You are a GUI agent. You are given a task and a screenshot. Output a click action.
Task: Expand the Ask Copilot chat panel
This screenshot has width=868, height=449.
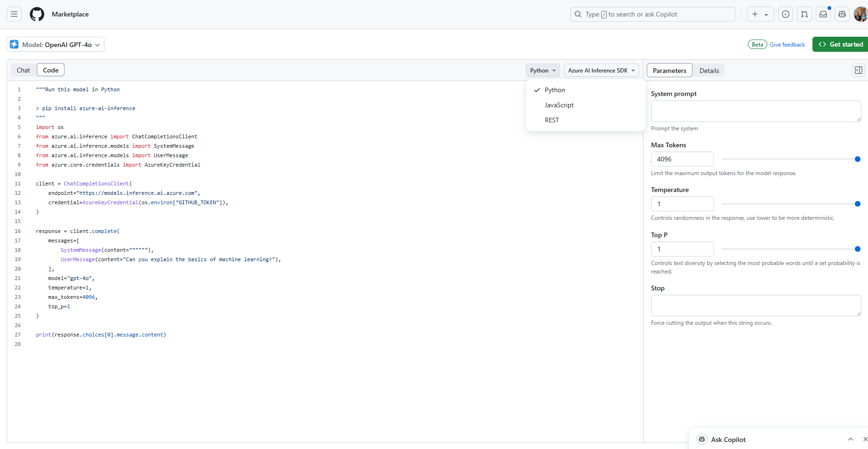850,439
